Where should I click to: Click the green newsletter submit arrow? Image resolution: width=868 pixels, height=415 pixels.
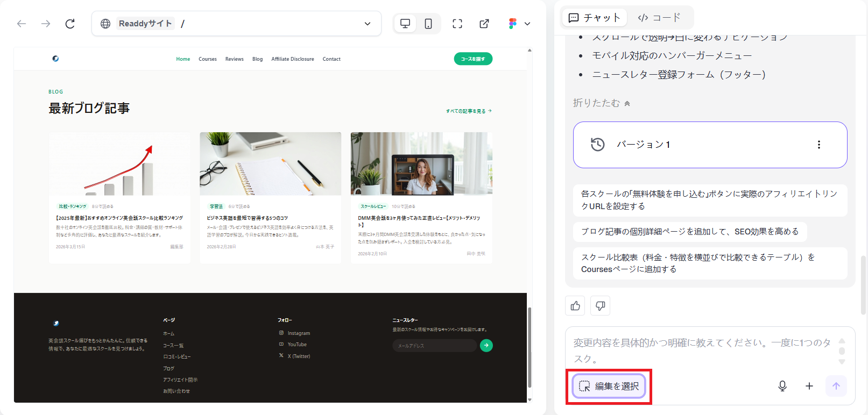click(x=486, y=346)
